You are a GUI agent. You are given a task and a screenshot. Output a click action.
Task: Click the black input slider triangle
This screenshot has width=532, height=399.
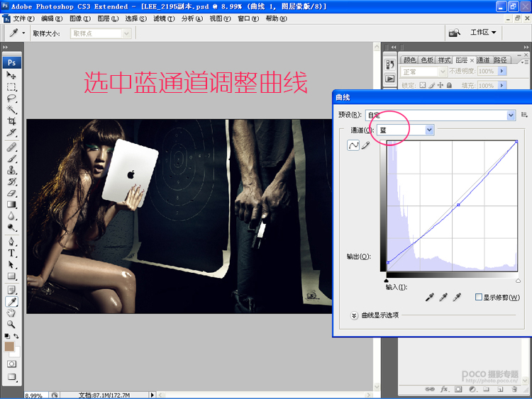coord(386,281)
